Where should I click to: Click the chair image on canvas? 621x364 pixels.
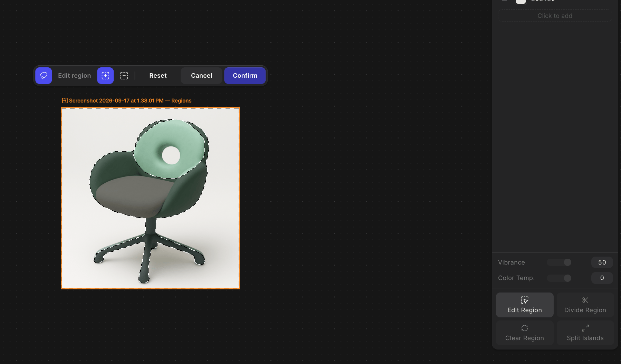tap(151, 198)
